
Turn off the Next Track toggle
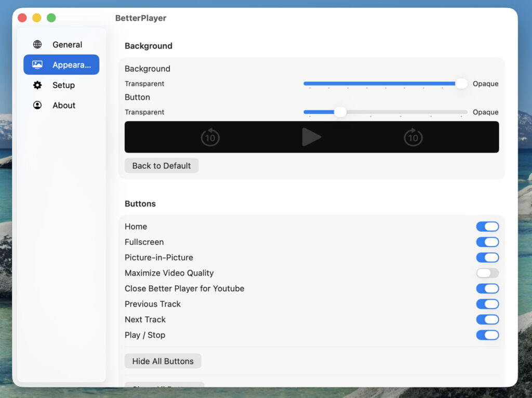(x=487, y=320)
